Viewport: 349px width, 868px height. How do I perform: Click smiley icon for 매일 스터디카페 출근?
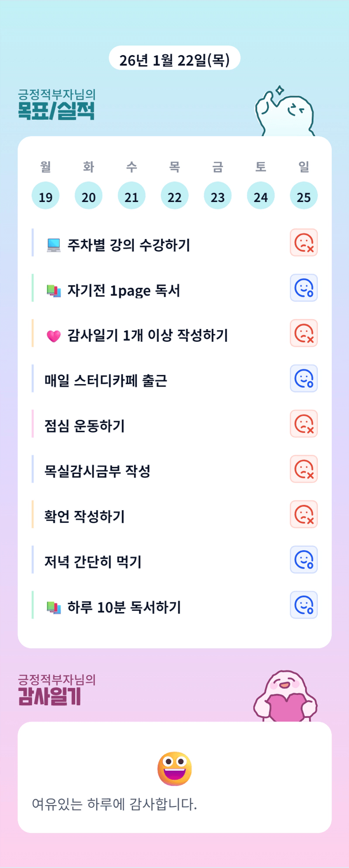pyautogui.click(x=303, y=379)
